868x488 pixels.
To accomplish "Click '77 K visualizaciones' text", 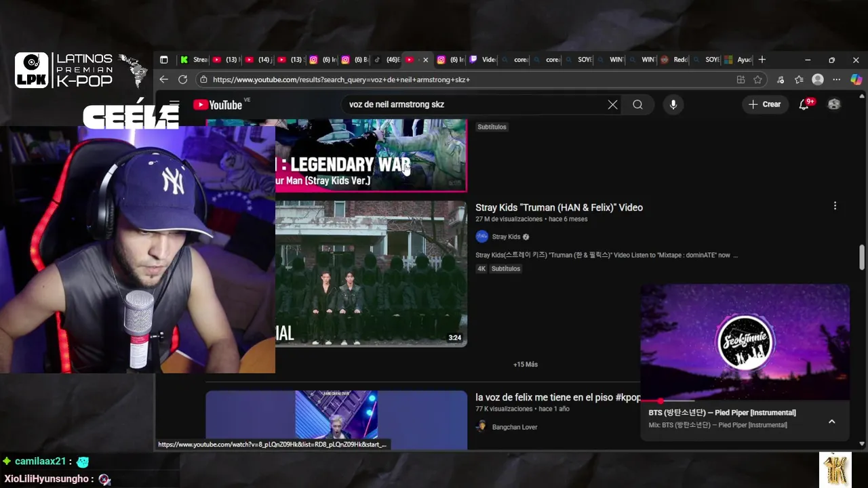I will [504, 409].
